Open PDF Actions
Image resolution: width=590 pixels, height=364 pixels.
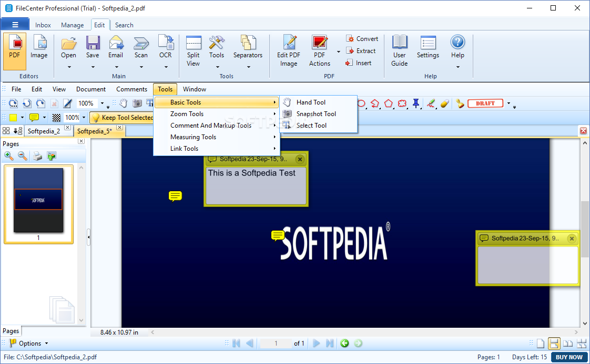click(x=320, y=51)
